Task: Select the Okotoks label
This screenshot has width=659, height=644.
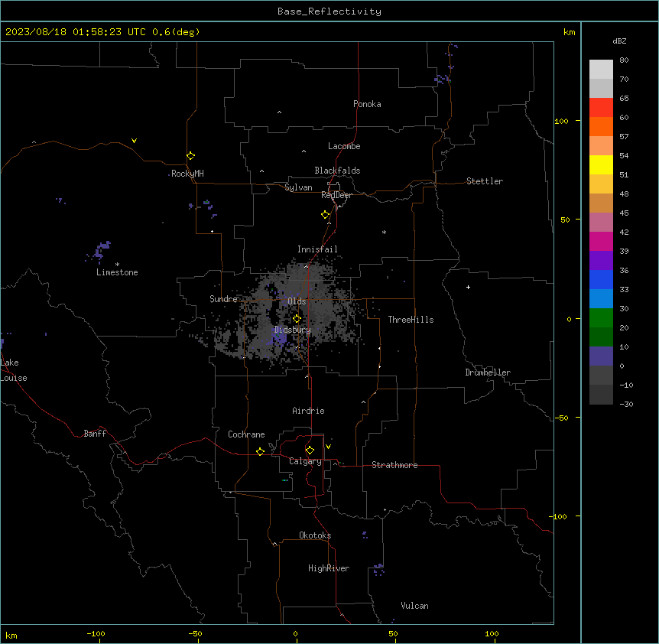Action: 315,535
